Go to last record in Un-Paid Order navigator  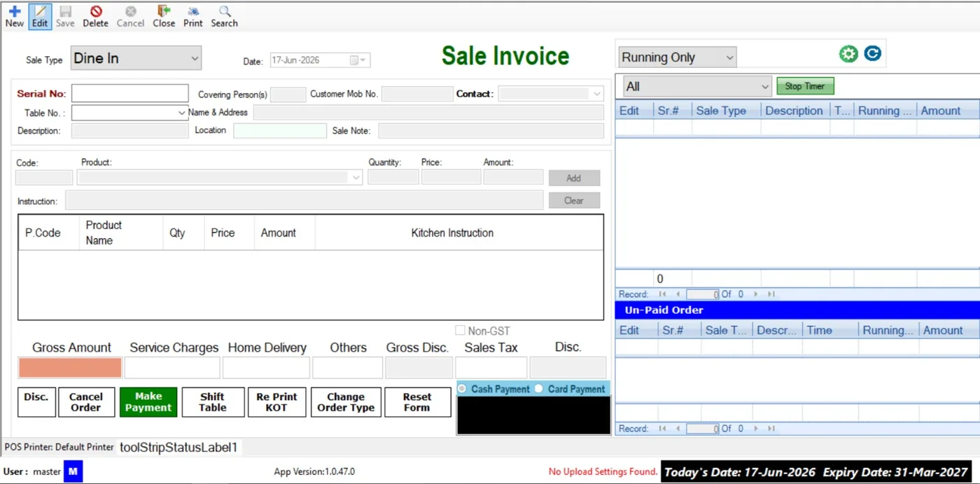[x=771, y=429]
